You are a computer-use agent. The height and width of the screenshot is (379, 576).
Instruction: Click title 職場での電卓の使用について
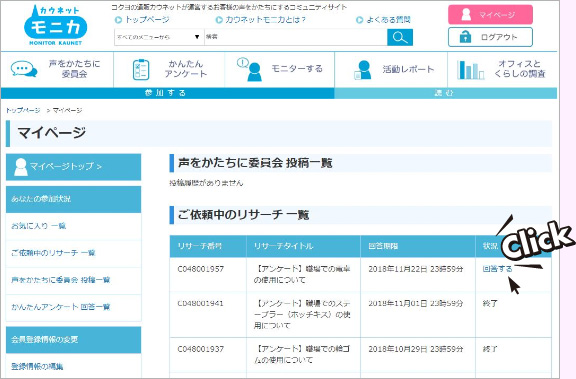pyautogui.click(x=302, y=275)
